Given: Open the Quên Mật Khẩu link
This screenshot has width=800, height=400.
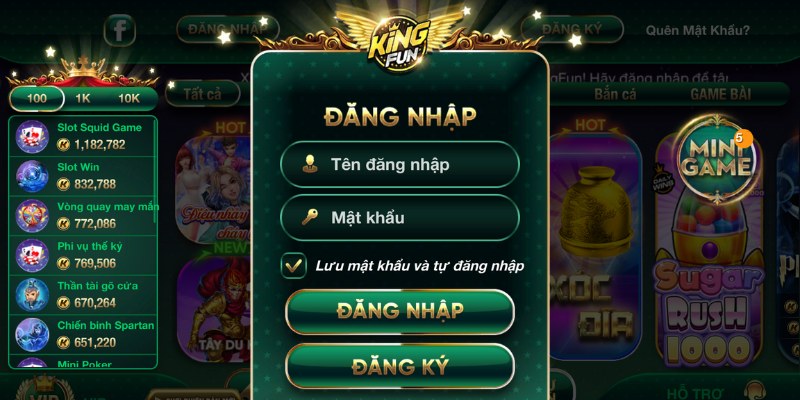Looking at the screenshot, I should [x=697, y=30].
